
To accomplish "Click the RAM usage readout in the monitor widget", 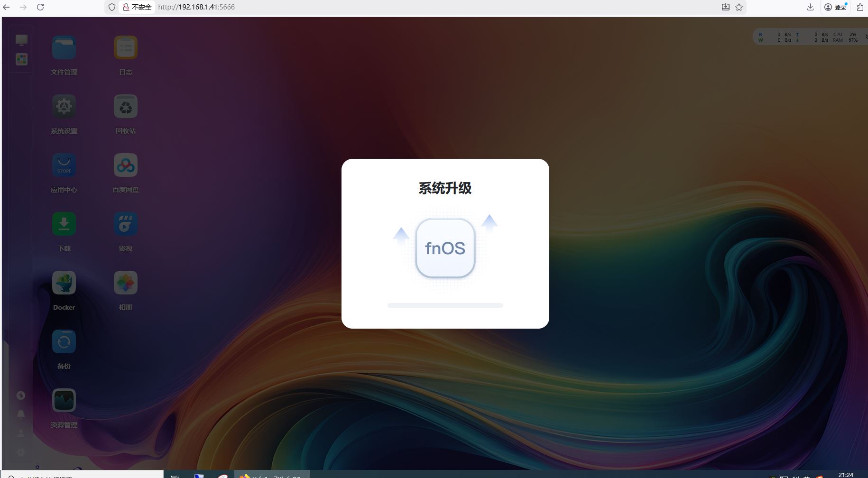I will click(845, 40).
